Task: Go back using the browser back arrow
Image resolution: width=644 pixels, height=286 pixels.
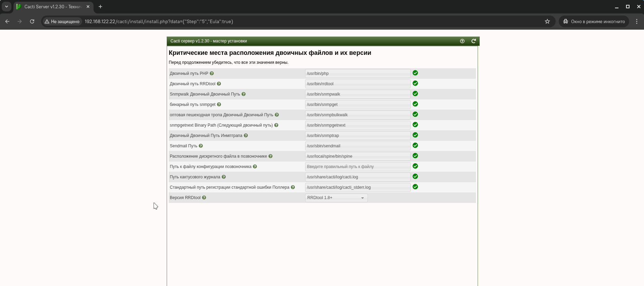Action: [7, 21]
